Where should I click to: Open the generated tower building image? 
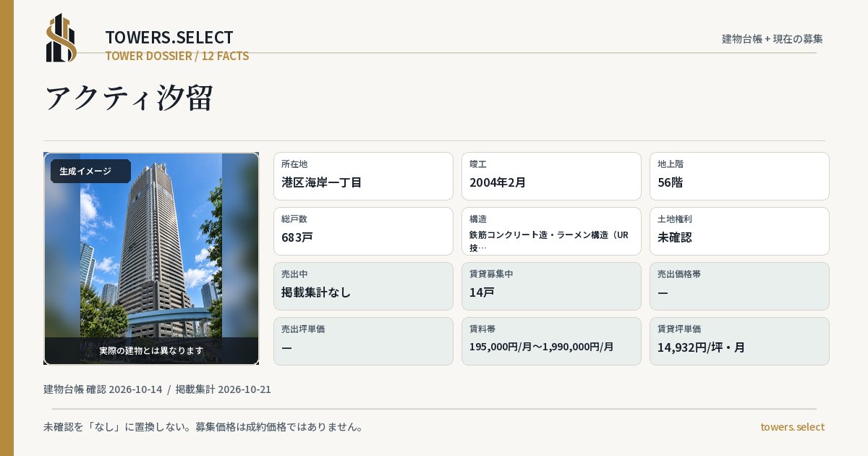[x=151, y=258]
